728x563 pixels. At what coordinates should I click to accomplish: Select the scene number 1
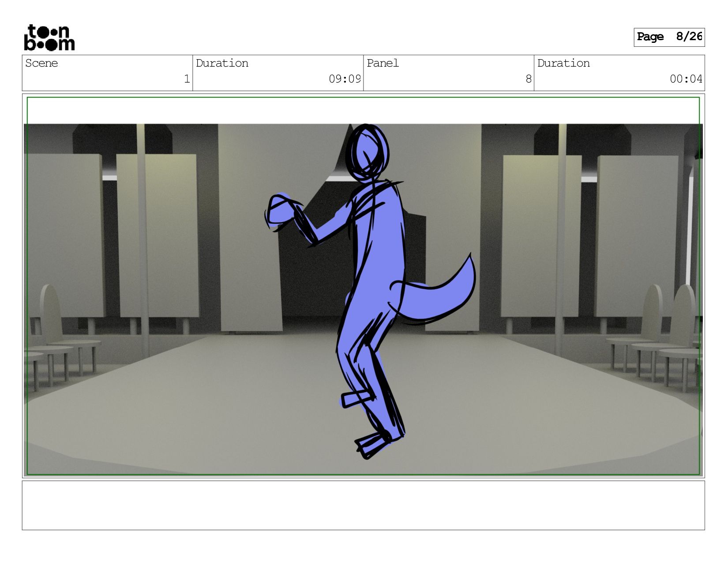[x=187, y=79]
